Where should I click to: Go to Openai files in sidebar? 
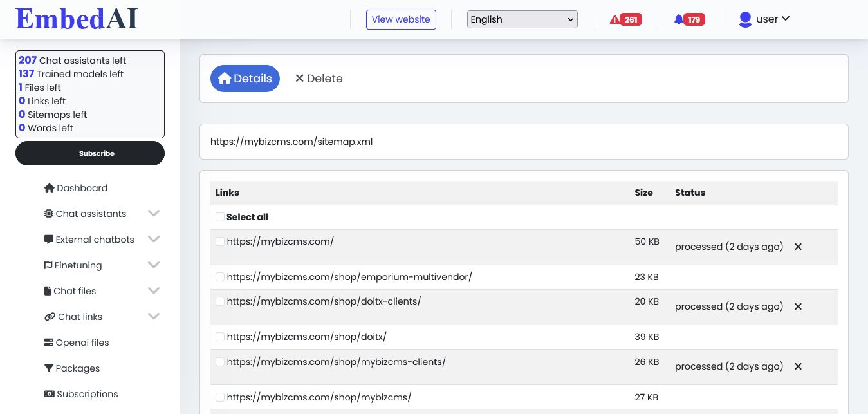pos(82,343)
